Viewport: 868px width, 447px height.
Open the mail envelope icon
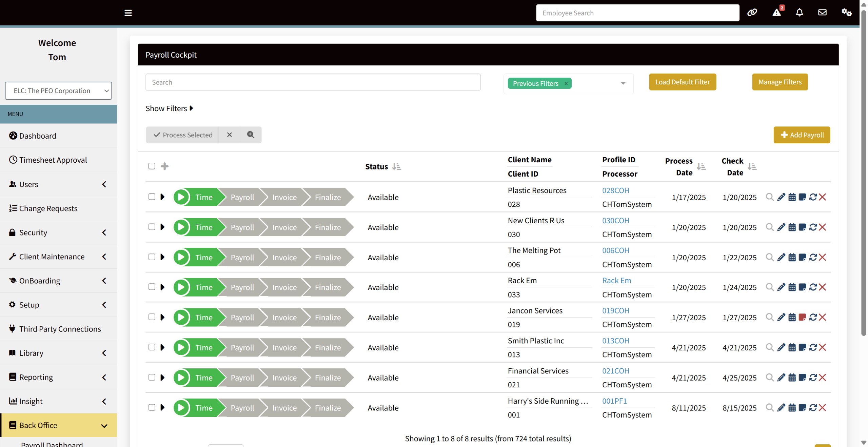(x=822, y=13)
